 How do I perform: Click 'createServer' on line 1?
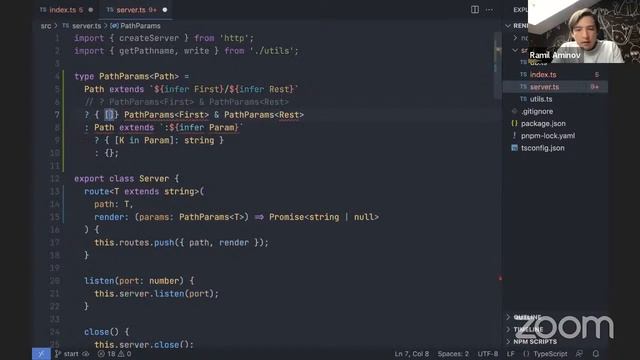[x=149, y=38]
